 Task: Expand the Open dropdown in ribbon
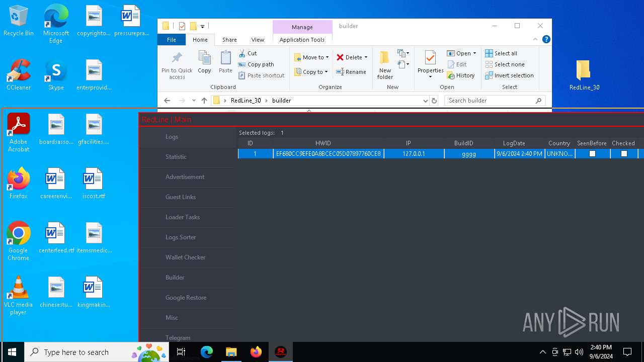[x=474, y=53]
